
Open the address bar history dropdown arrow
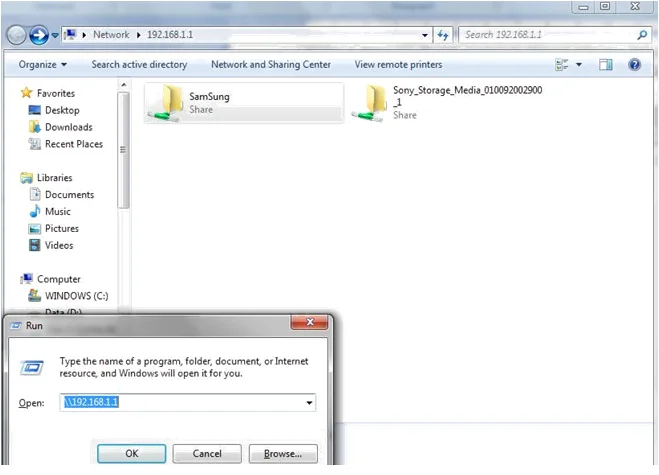point(427,35)
